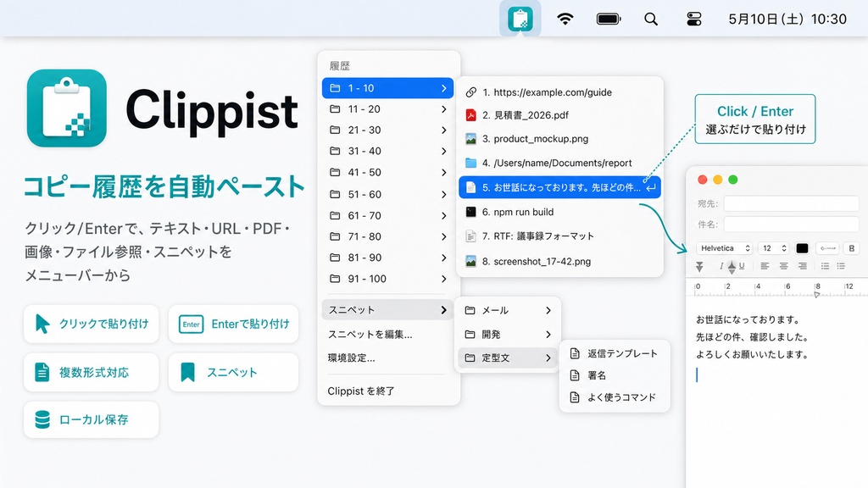Click the link icon beside https://example.com/guide

point(470,92)
